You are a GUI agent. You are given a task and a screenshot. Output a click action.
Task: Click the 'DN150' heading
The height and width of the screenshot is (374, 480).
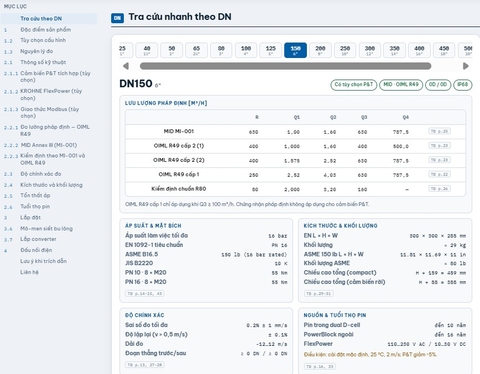(x=136, y=84)
